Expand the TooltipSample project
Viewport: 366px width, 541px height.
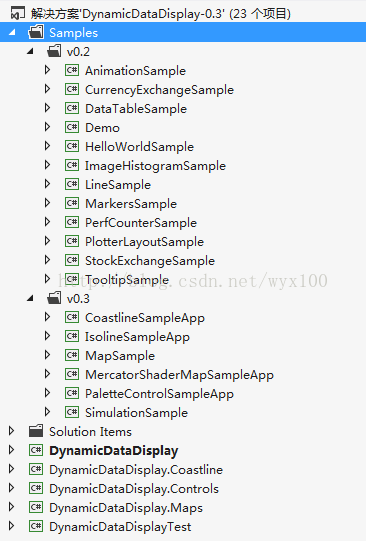coord(48,279)
